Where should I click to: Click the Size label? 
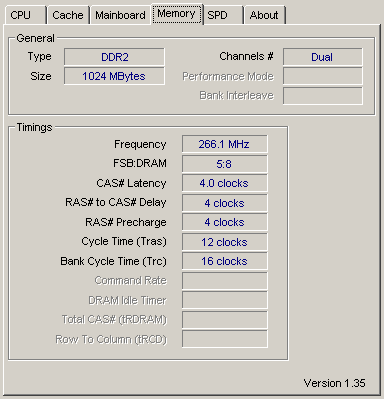(x=41, y=76)
